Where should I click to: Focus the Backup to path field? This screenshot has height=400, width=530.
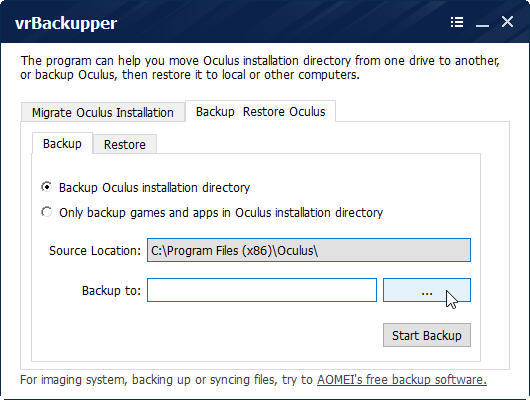(x=262, y=290)
